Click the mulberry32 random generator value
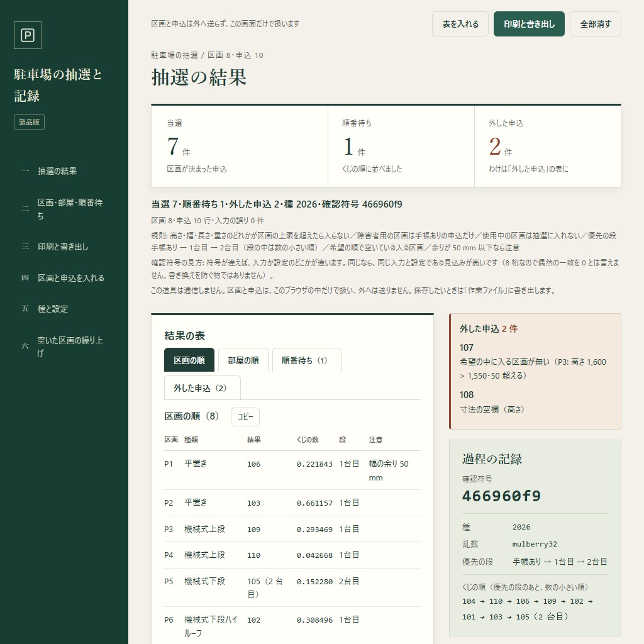This screenshot has height=644, width=644. coord(535,544)
